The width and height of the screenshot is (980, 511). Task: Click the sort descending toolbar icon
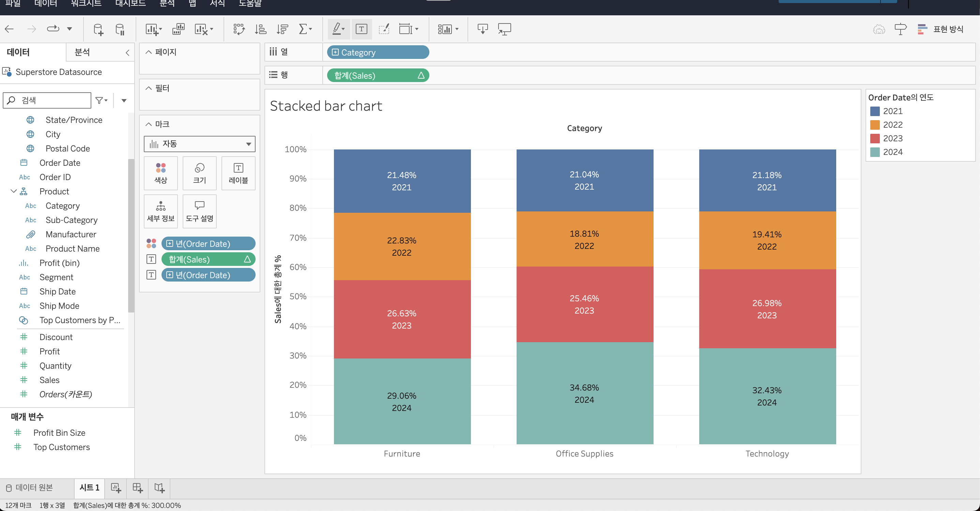click(x=282, y=29)
